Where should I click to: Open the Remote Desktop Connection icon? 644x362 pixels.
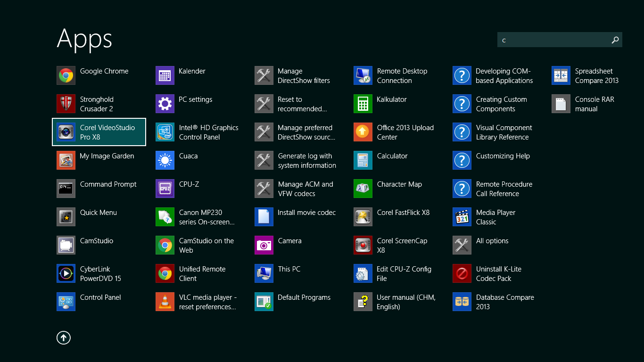(363, 75)
